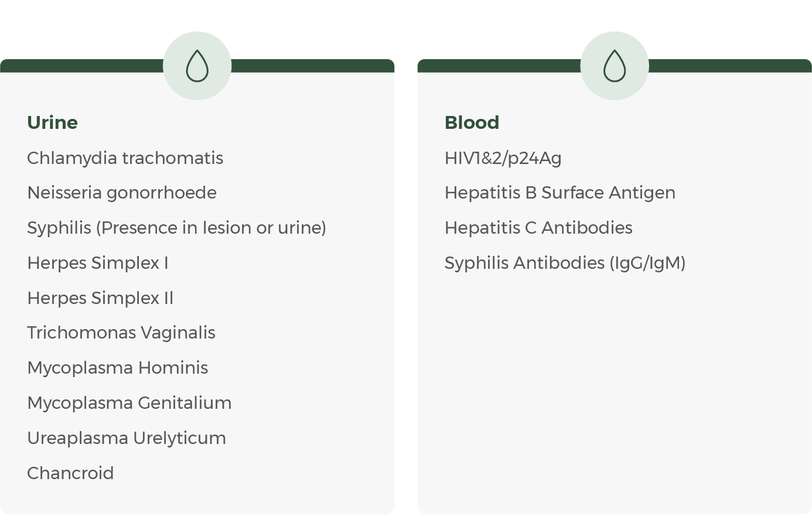Select the Urine heading
Image resolution: width=812 pixels, height=516 pixels.
52,122
